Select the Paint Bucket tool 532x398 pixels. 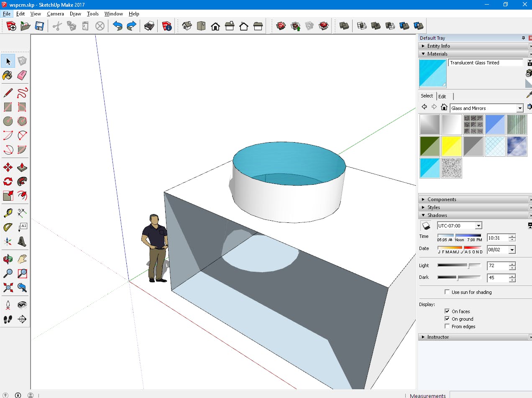[x=8, y=75]
